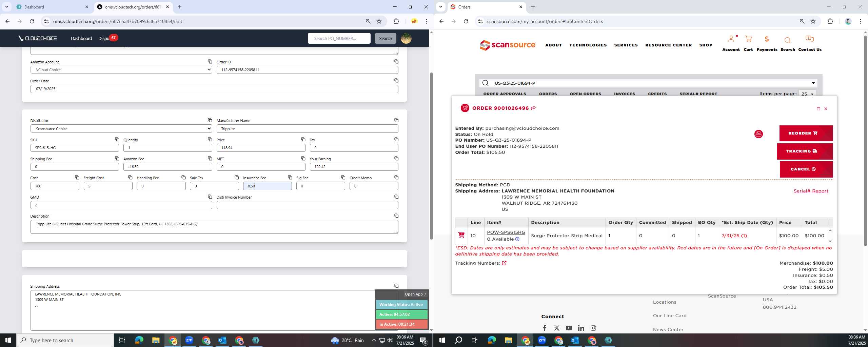This screenshot has width=868, height=347.
Task: Click Dashboard in CloudChoice navbar
Action: click(81, 38)
